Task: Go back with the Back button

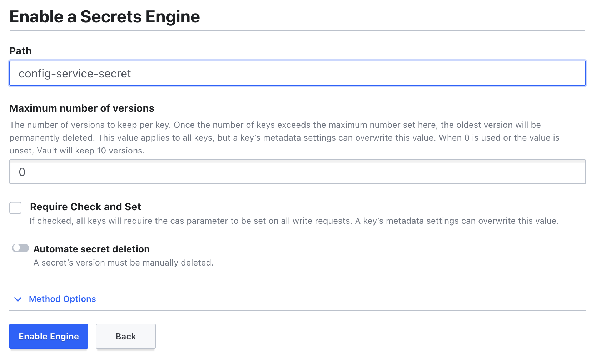Action: (x=125, y=336)
